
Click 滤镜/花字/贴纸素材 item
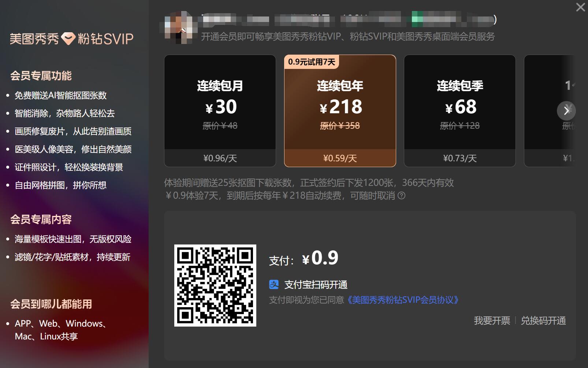pos(72,257)
